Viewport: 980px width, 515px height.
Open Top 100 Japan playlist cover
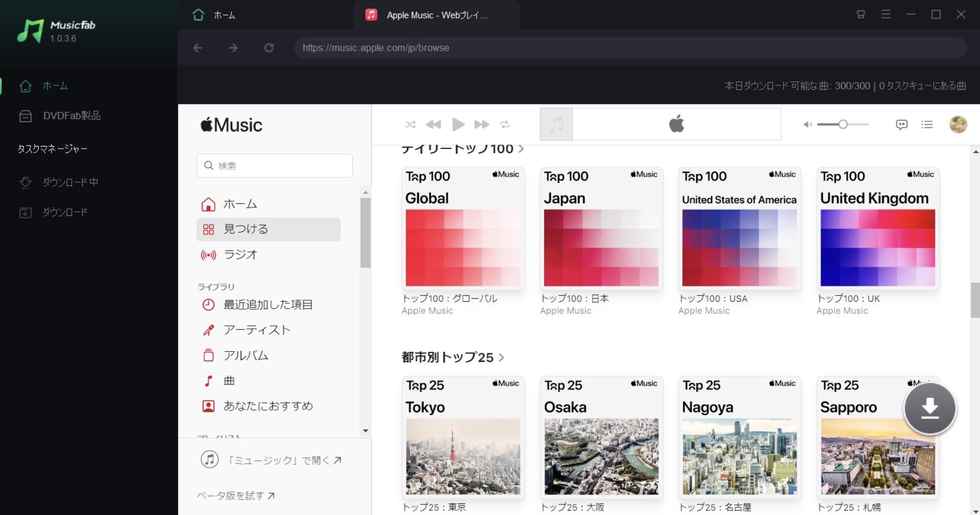(601, 228)
